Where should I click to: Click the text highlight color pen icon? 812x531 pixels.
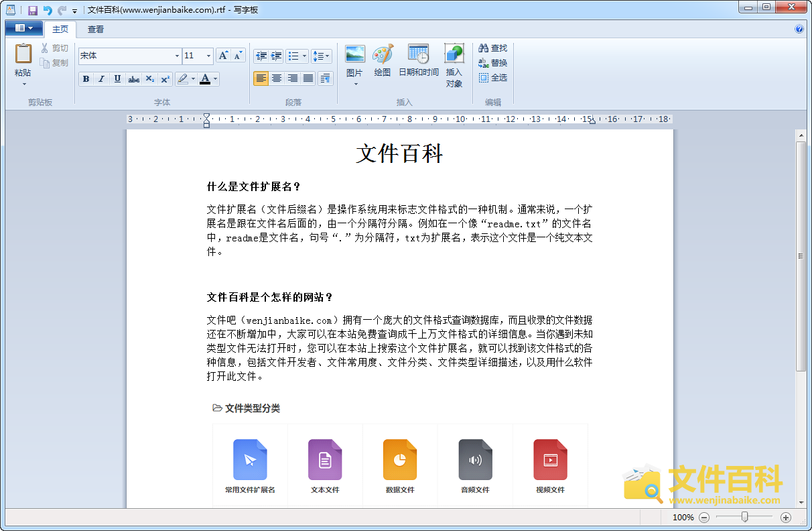pos(182,79)
